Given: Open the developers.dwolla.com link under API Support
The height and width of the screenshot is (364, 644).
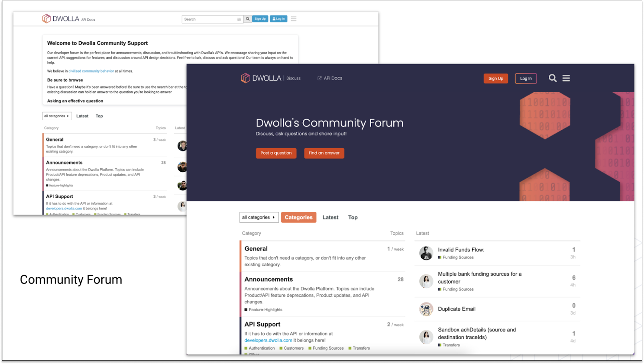Looking at the screenshot, I should pyautogui.click(x=268, y=340).
